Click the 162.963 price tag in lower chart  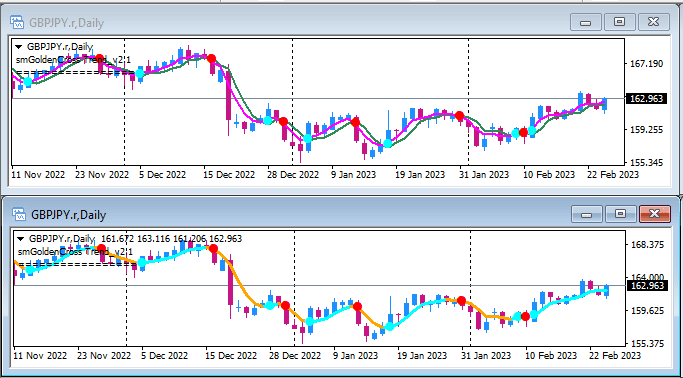click(x=647, y=286)
